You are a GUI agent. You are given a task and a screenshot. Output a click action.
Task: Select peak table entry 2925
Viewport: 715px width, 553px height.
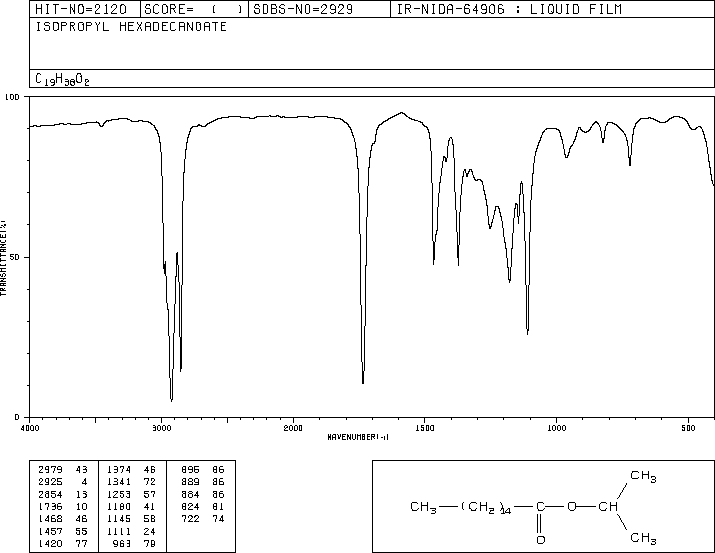point(50,482)
